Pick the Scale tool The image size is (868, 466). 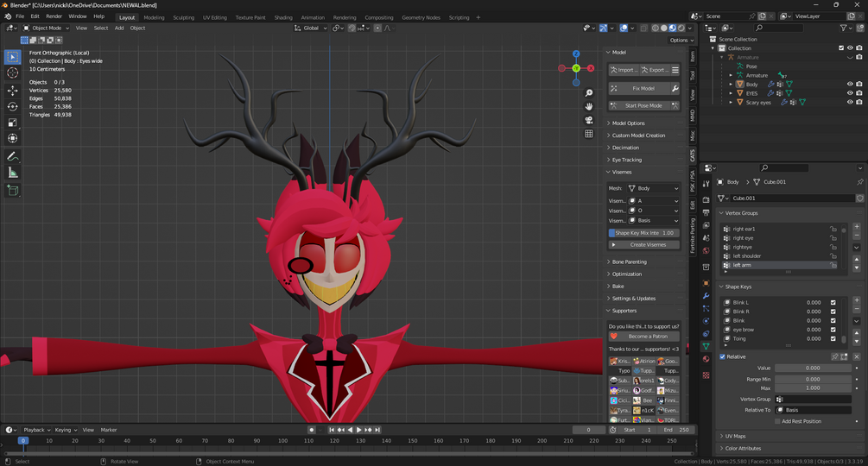(13, 123)
